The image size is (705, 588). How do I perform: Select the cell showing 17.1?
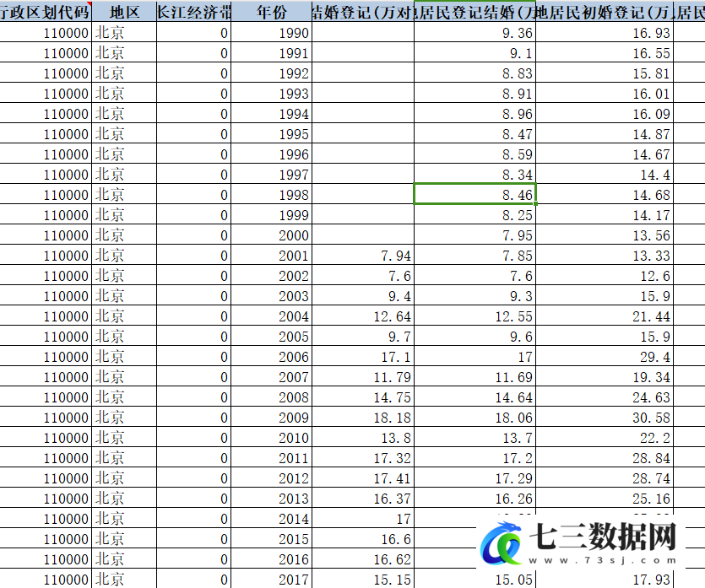click(363, 356)
